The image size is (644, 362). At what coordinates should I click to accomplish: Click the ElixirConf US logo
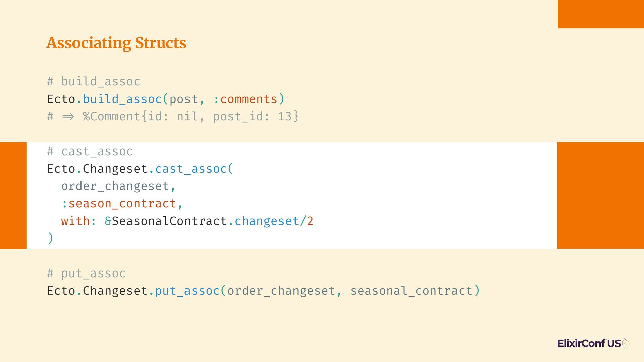coord(593,344)
